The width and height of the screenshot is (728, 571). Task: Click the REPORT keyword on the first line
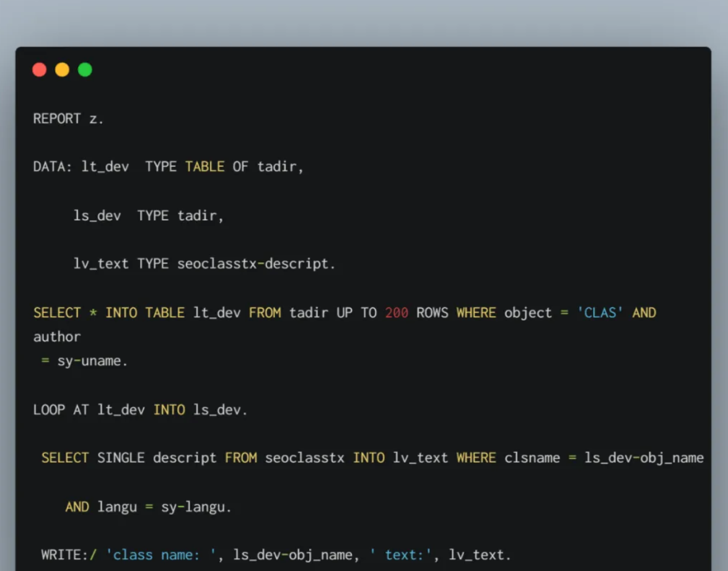point(57,118)
